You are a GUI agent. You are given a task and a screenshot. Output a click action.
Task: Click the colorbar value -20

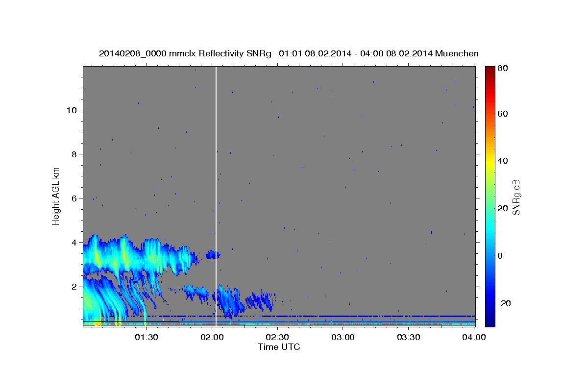pos(505,303)
